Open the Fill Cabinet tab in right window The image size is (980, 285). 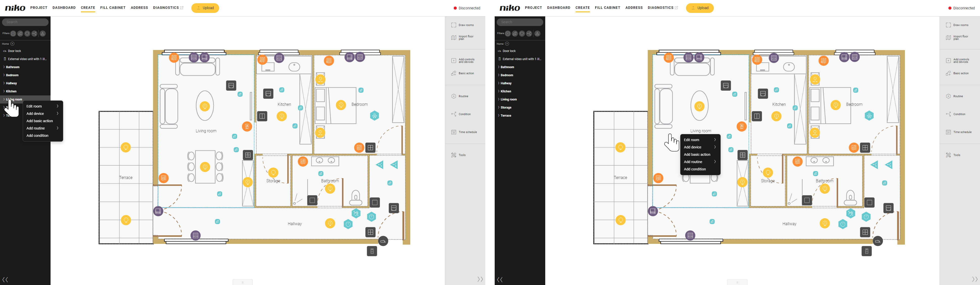pos(607,8)
